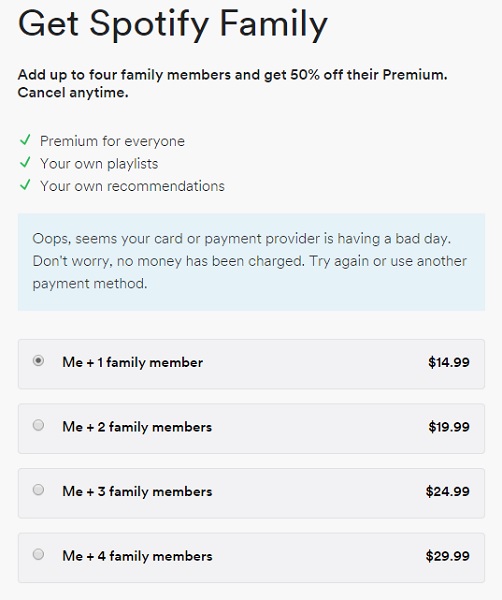Click the 50% off Premium description text

click(233, 83)
